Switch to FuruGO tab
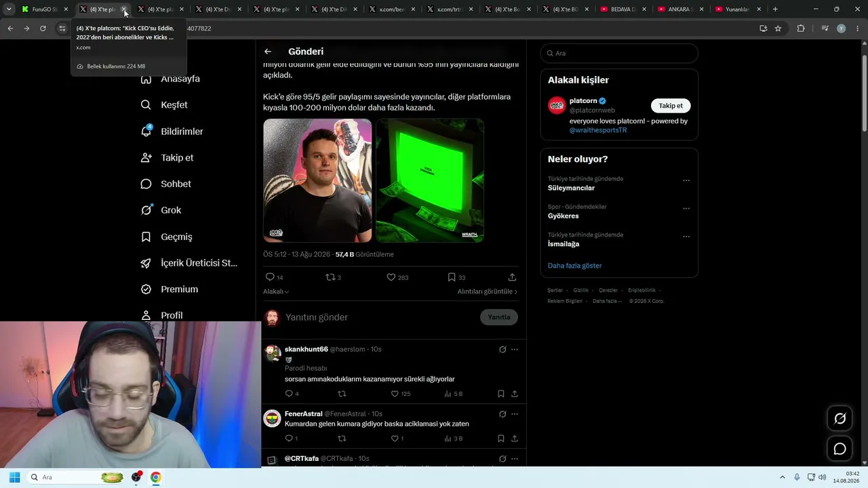Image resolution: width=868 pixels, height=488 pixels. point(45,9)
